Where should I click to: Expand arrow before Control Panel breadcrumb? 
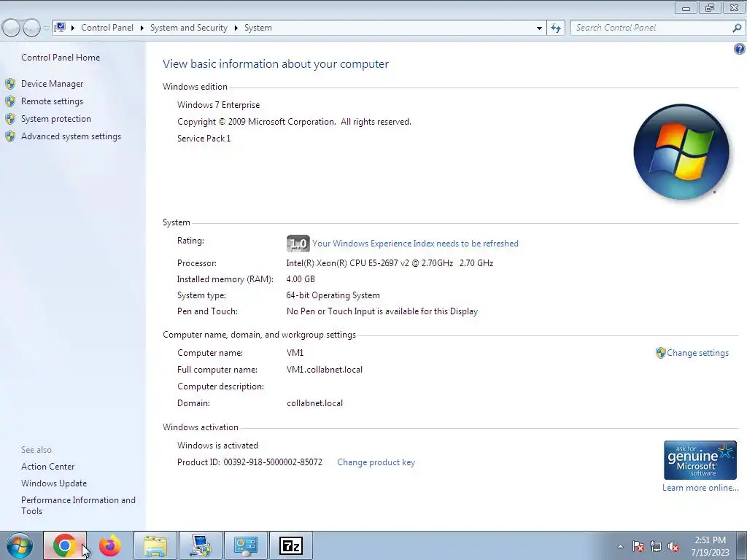pos(73,28)
